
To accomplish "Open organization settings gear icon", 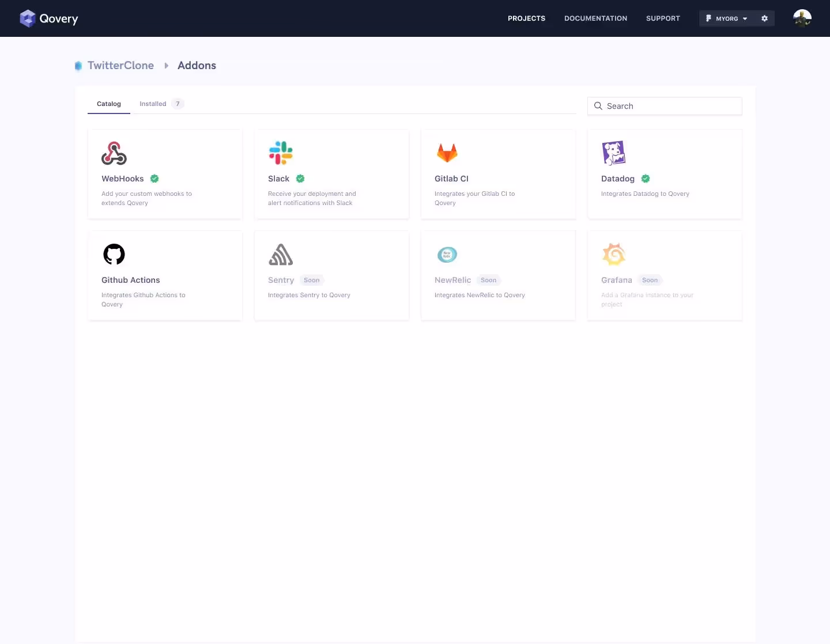I will (x=764, y=18).
